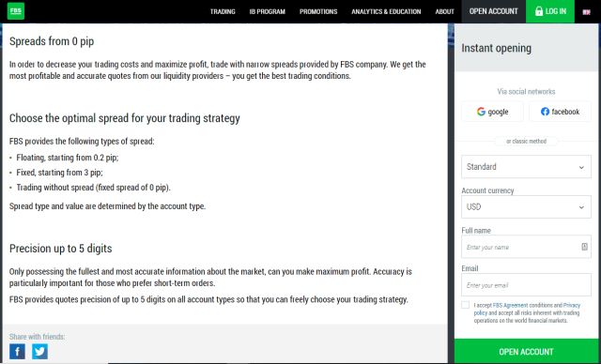Click the padlock Log In button

[550, 11]
